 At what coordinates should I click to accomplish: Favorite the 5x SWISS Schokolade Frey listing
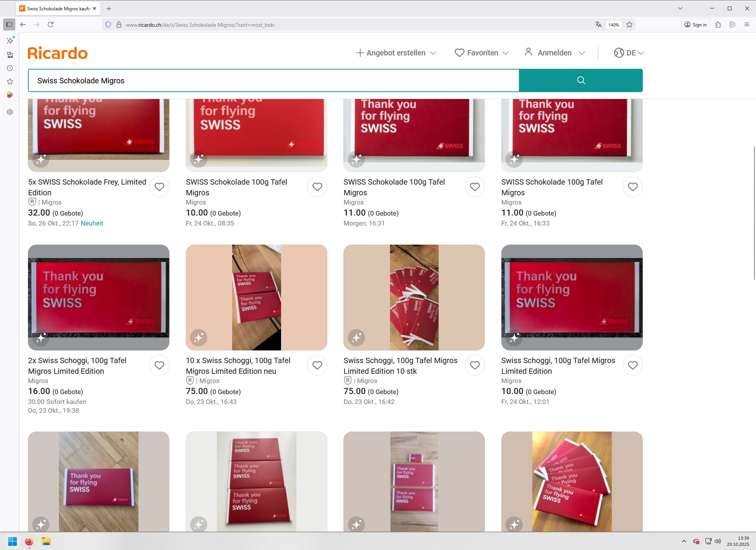(159, 187)
